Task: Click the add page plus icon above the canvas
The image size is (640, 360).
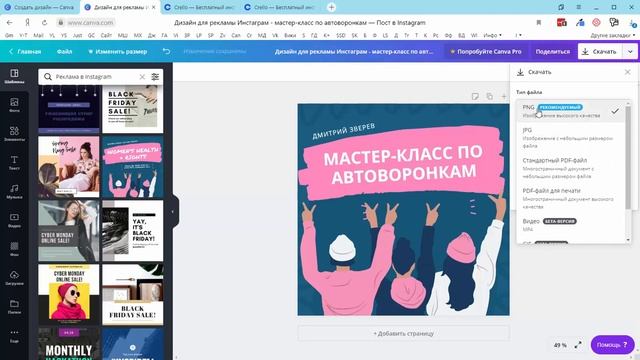Action: 504,96
